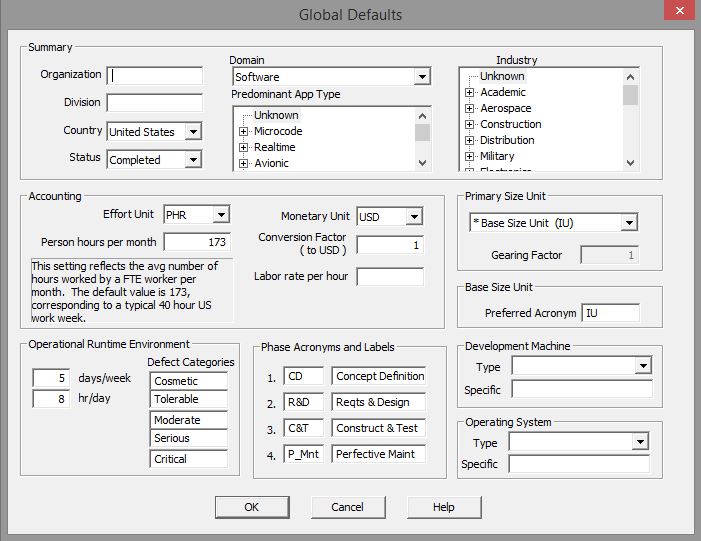Click the C&T phase acronym field
This screenshot has width=701, height=541.
(303, 428)
